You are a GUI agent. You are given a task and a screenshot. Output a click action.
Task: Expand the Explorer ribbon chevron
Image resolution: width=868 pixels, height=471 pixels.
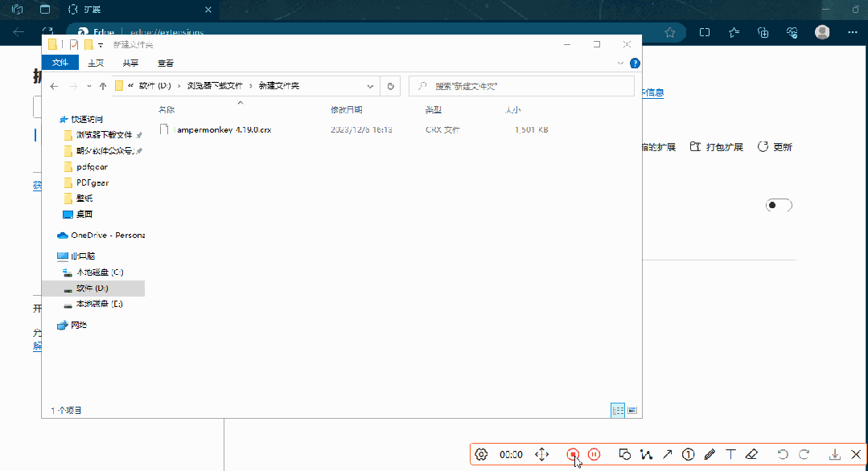point(620,63)
